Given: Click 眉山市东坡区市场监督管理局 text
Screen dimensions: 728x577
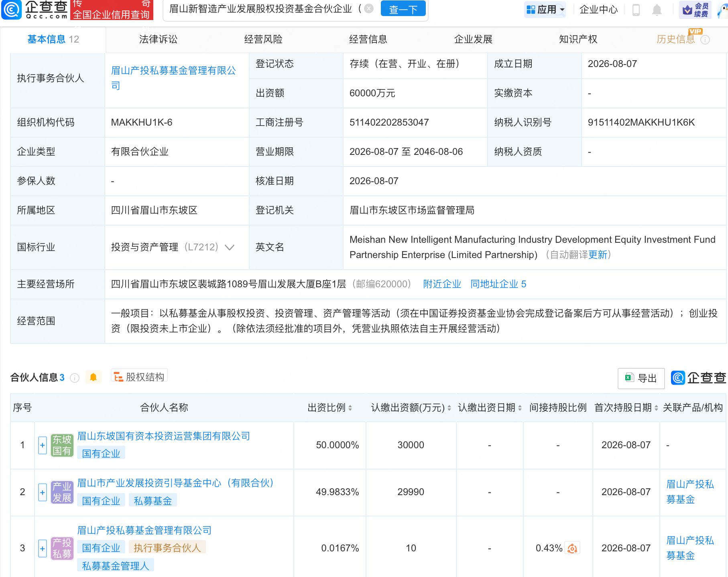Looking at the screenshot, I should 412,210.
